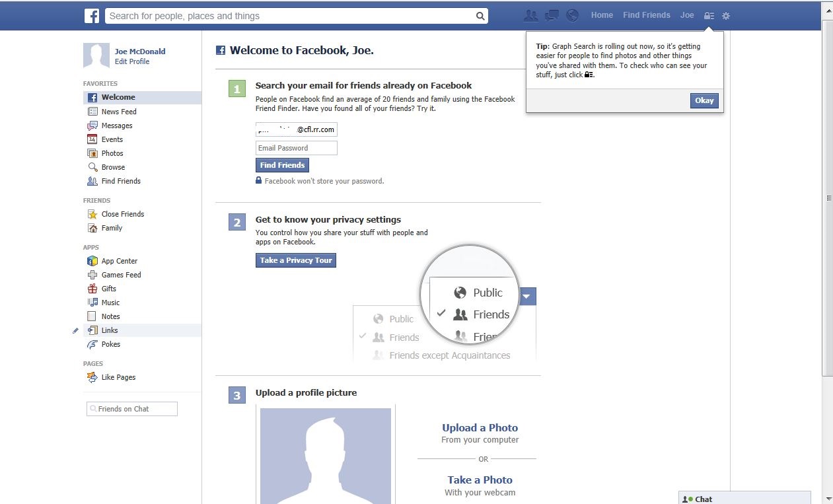833x504 pixels.
Task: Open the Messages icon in top bar
Action: [x=552, y=15]
